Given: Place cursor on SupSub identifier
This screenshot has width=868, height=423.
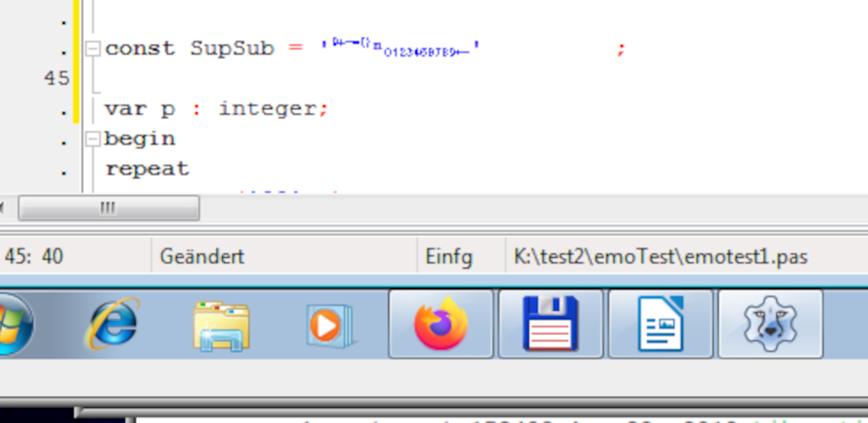Looking at the screenshot, I should coord(232,50).
